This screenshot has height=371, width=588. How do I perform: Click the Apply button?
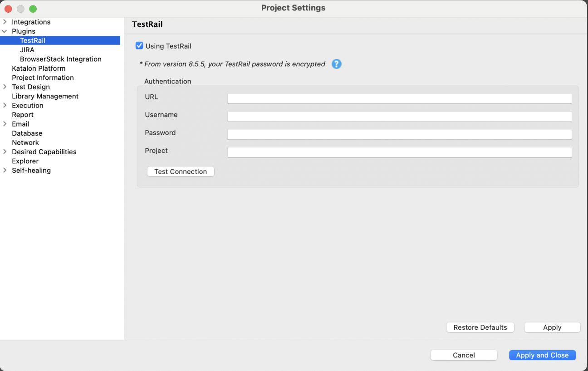pyautogui.click(x=552, y=327)
